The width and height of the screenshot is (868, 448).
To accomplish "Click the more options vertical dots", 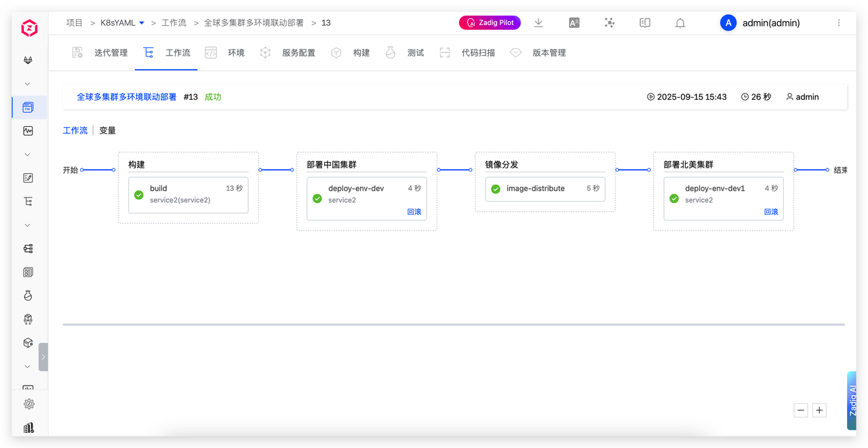I will click(839, 23).
